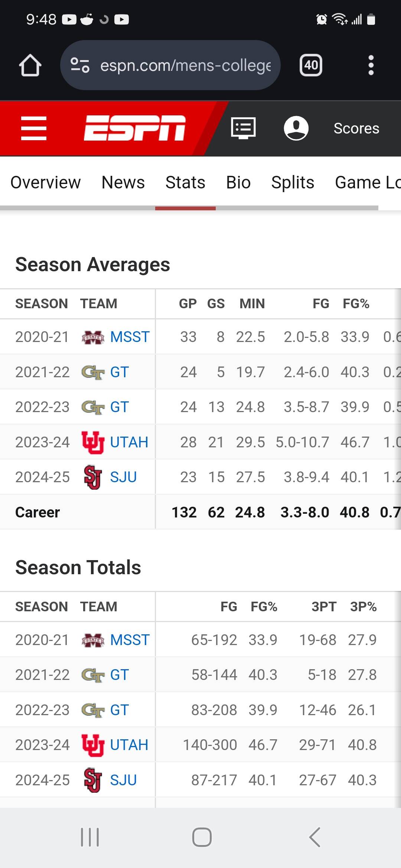
Task: Open the ESPN hamburger menu
Action: 34,128
